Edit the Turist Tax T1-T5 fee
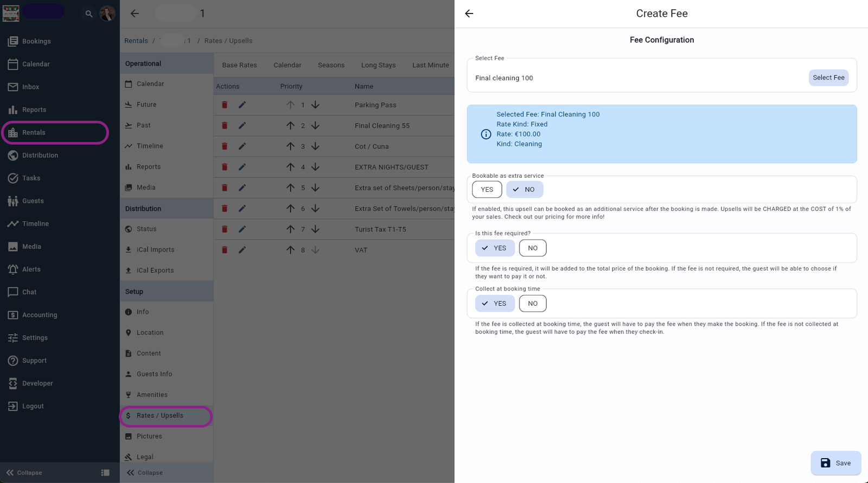This screenshot has height=483, width=868. 242,229
